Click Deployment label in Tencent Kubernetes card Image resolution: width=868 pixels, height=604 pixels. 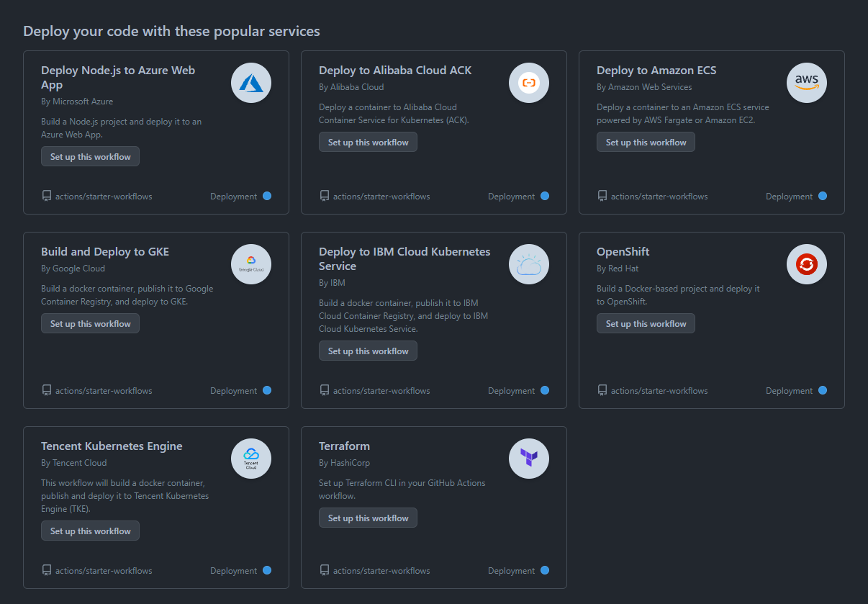[233, 571]
